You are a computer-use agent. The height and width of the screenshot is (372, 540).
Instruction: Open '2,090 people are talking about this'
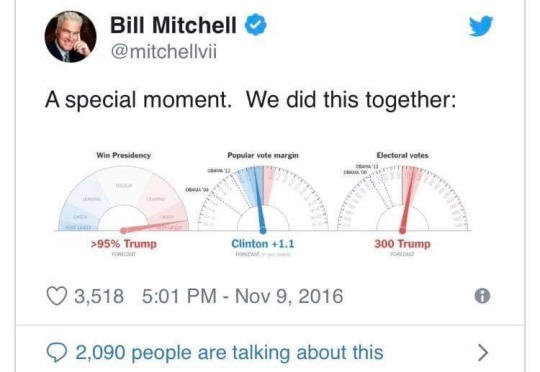click(229, 352)
